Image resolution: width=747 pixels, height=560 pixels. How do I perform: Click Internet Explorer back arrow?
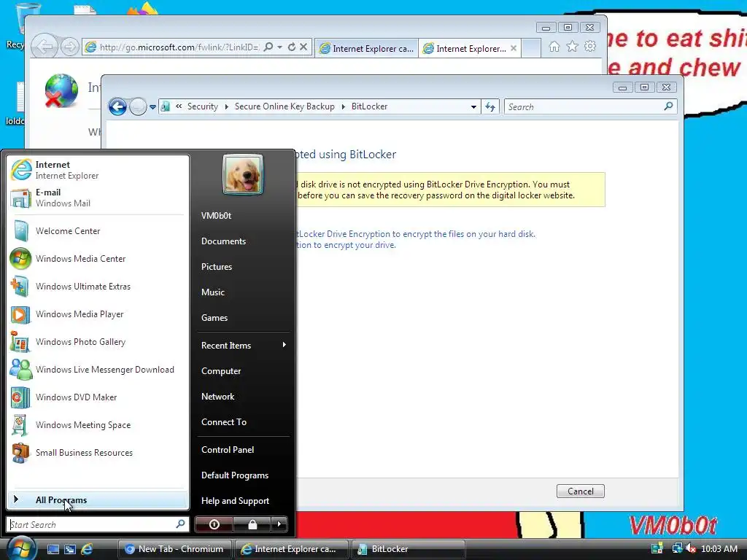tap(44, 47)
